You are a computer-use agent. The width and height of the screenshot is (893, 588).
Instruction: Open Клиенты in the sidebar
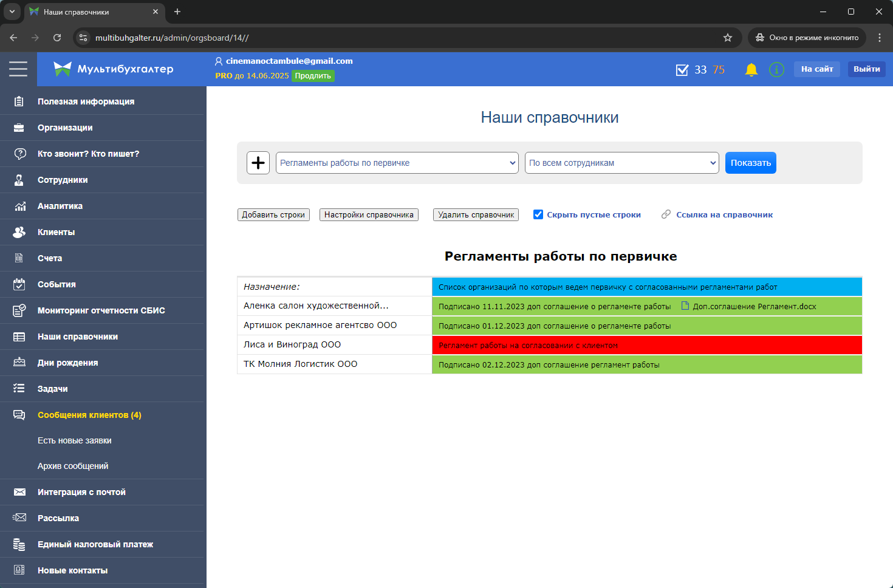click(x=56, y=232)
